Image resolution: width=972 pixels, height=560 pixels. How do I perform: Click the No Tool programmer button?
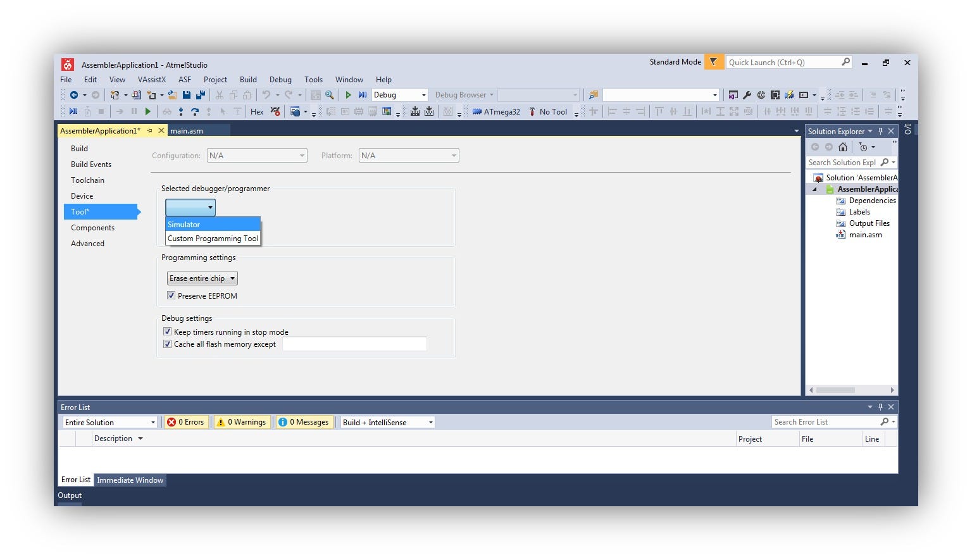548,112
